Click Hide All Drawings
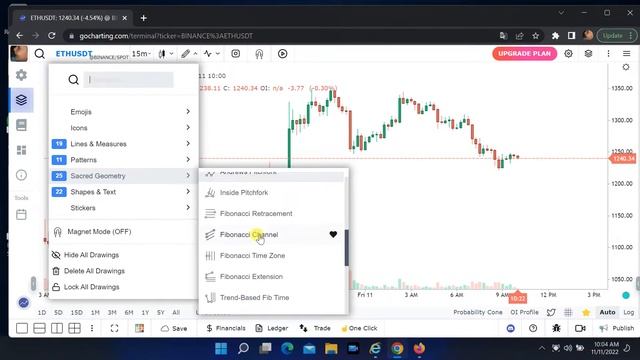 (86, 255)
